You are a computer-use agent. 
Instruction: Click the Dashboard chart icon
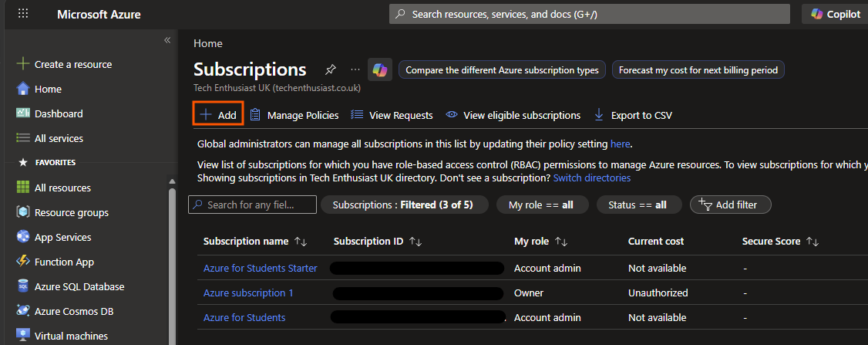coord(22,113)
